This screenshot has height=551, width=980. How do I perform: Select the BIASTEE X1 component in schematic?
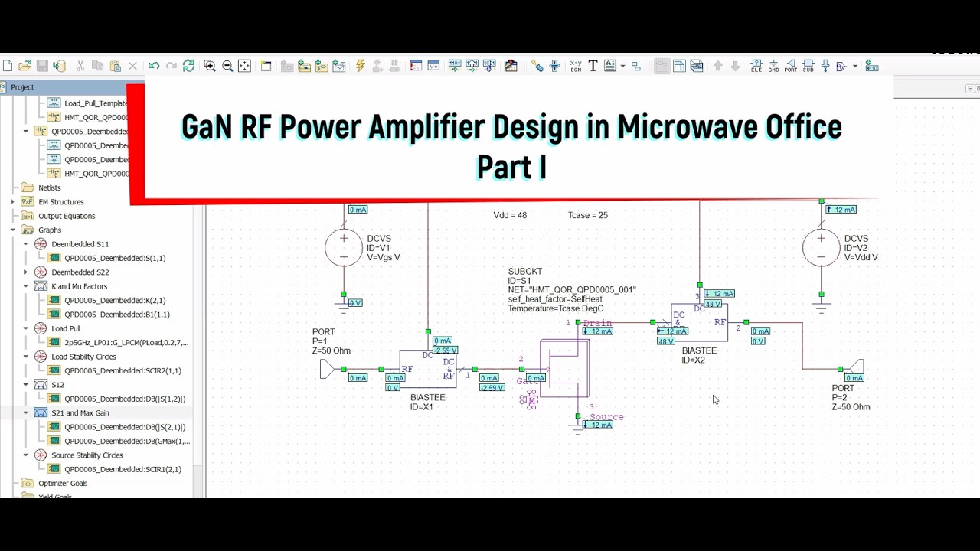tap(428, 370)
